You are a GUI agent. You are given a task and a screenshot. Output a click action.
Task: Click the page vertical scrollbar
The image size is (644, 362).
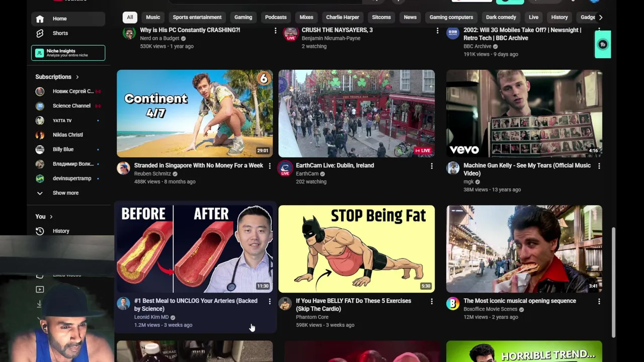pos(613,283)
